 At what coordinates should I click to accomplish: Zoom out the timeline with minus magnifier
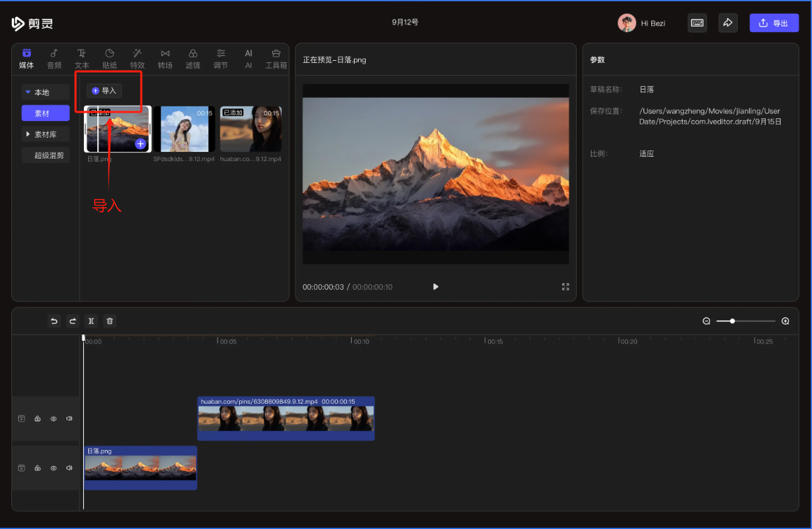coord(706,321)
